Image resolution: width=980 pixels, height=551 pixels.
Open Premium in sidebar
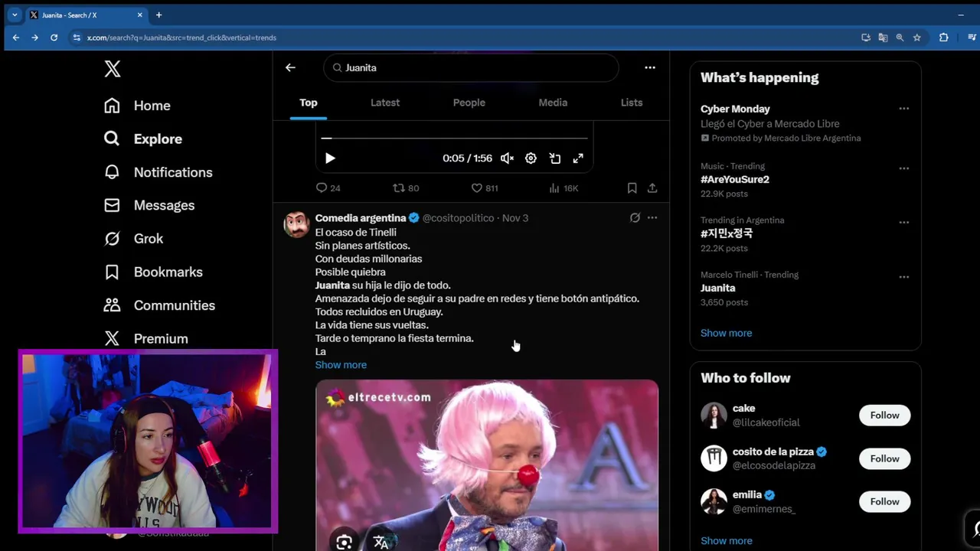point(146,338)
